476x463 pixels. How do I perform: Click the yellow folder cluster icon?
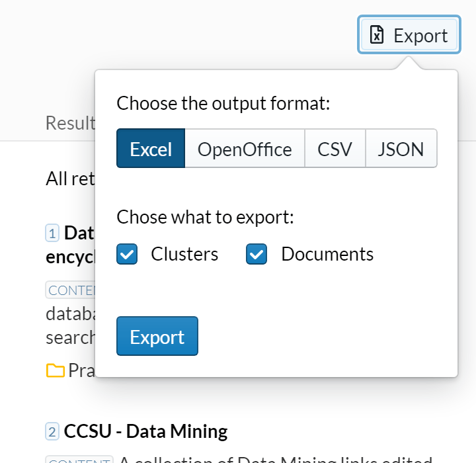(x=56, y=370)
